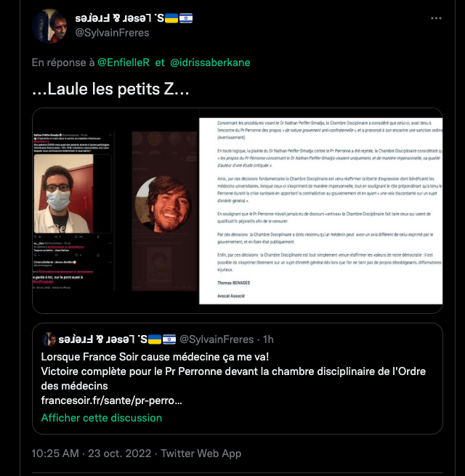Open the francesoir.fr/sante/pr-perro… link

111,400
